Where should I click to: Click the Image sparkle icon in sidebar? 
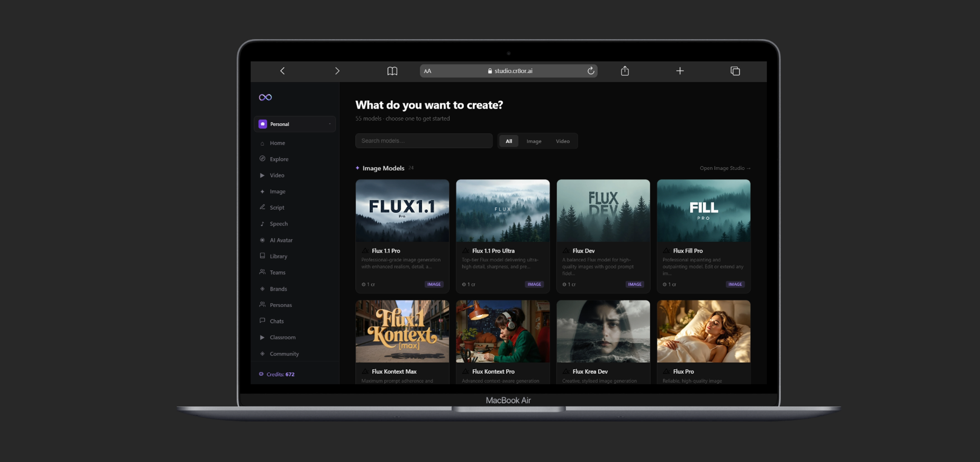tap(262, 191)
